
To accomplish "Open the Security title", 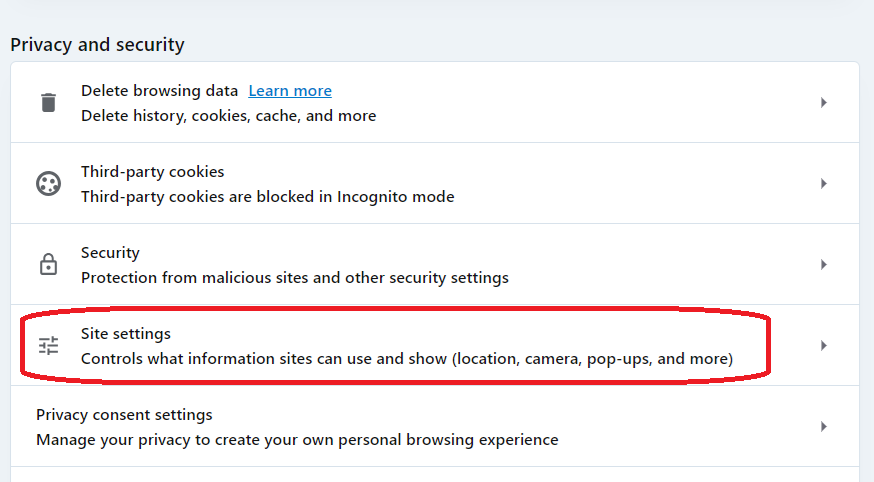I will pyautogui.click(x=110, y=253).
